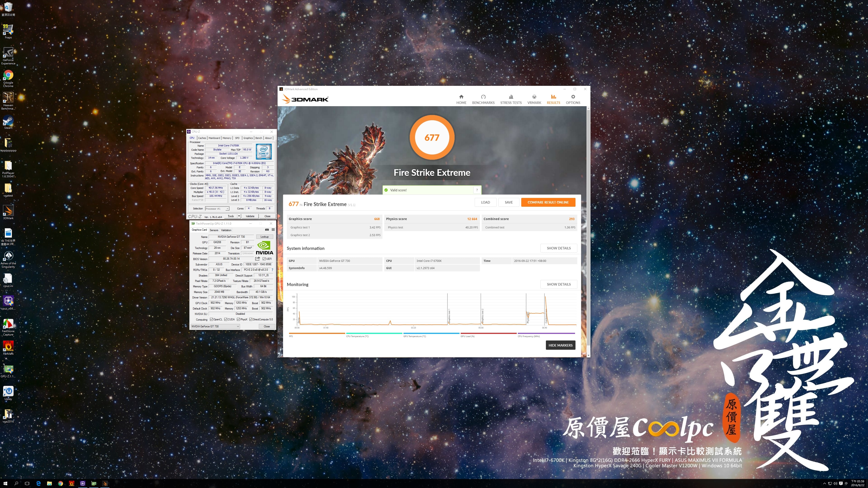Switch to Caches tab in CPU-Z
868x488 pixels.
click(x=202, y=138)
